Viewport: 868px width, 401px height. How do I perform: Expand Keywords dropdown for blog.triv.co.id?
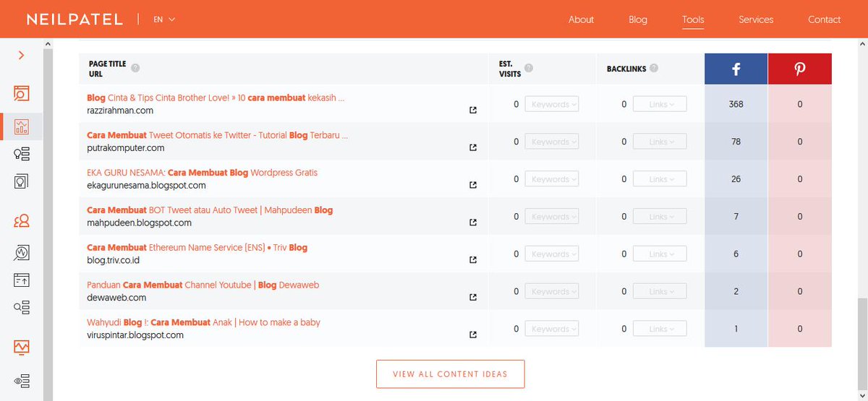click(552, 254)
